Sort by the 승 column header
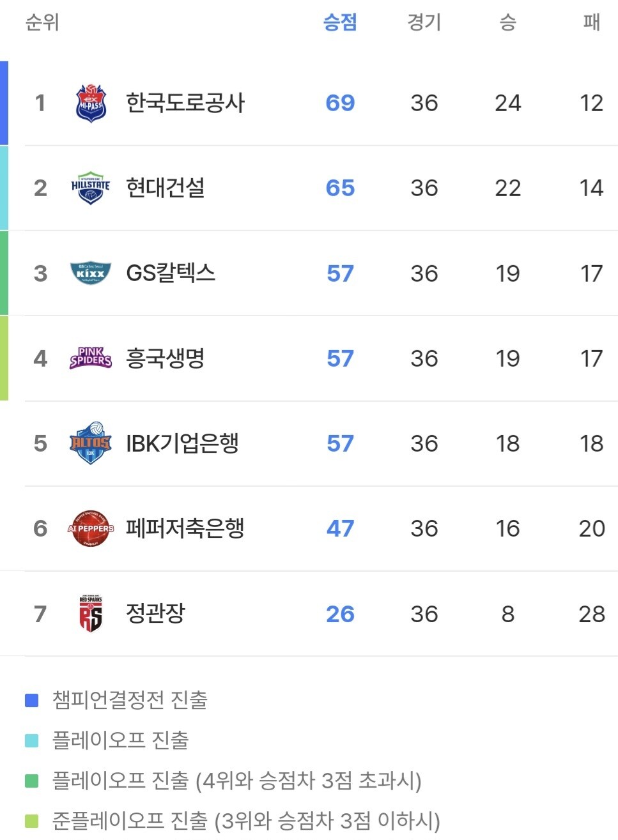 (507, 22)
